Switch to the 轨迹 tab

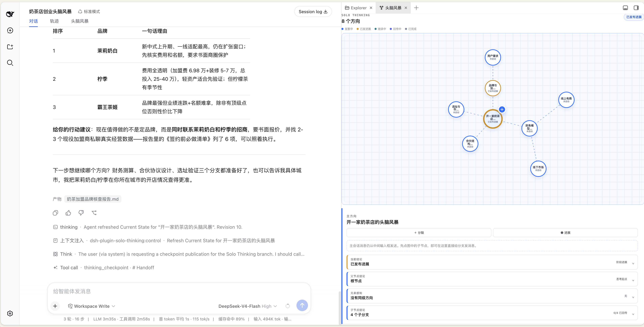tap(54, 21)
